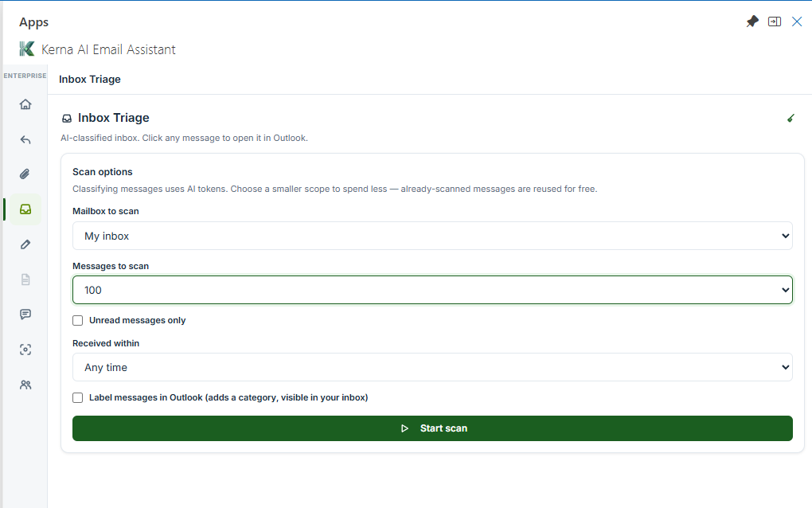812x508 pixels.
Task: Open the Messages to scan dropdown
Action: tap(432, 290)
